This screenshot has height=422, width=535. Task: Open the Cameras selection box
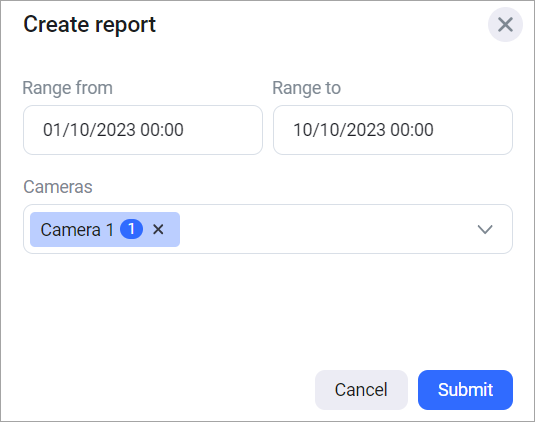pyautogui.click(x=268, y=229)
